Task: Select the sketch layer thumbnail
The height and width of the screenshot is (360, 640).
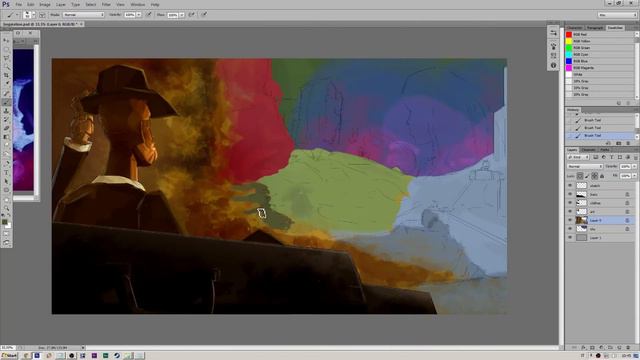Action: pyautogui.click(x=581, y=186)
